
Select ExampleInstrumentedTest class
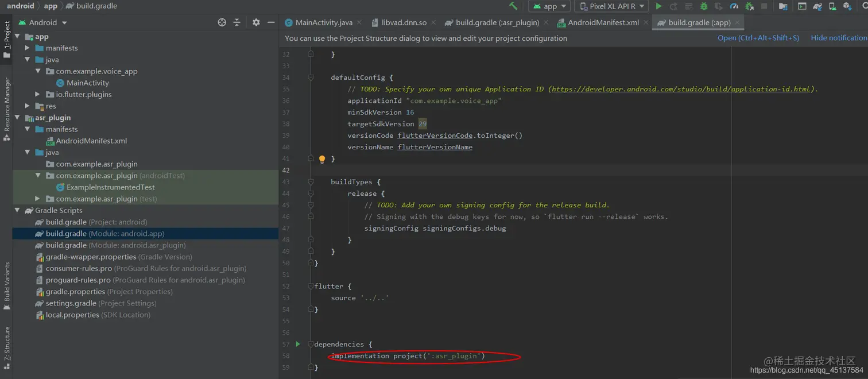pos(111,187)
